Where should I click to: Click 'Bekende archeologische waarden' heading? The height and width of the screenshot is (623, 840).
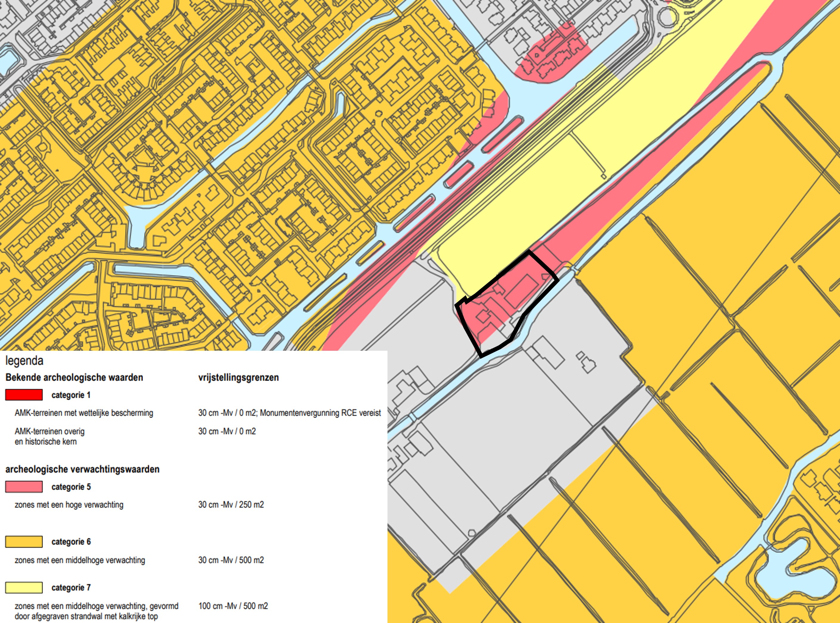74,378
